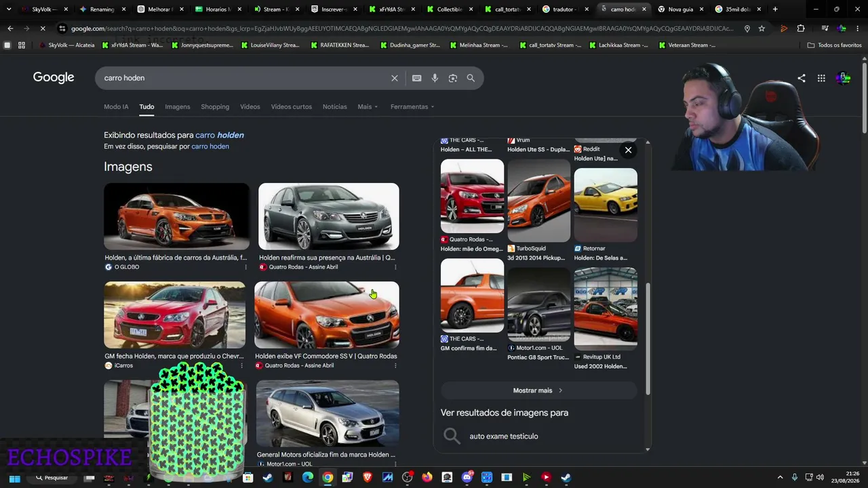The height and width of the screenshot is (488, 868).
Task: Open the TurboSquid orange pickup image
Action: (x=539, y=201)
